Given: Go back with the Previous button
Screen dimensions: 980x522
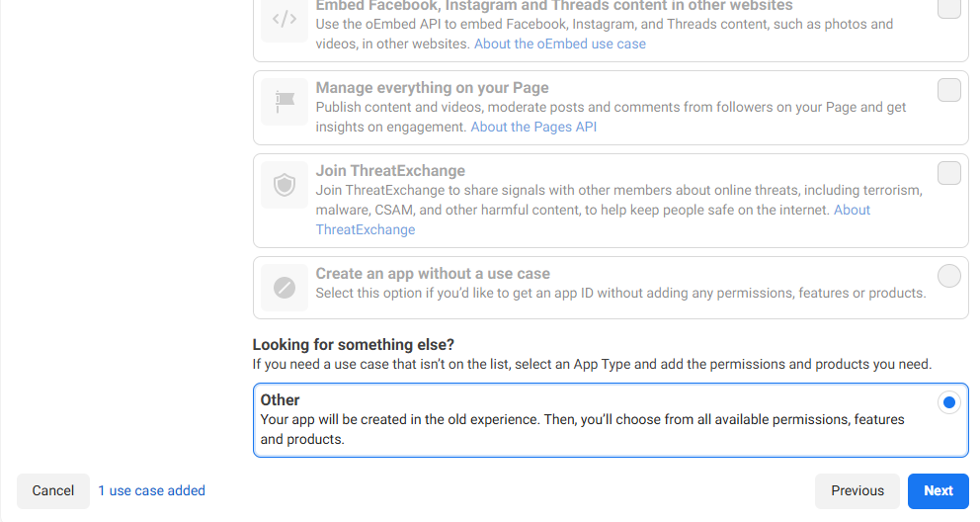Looking at the screenshot, I should (x=857, y=490).
